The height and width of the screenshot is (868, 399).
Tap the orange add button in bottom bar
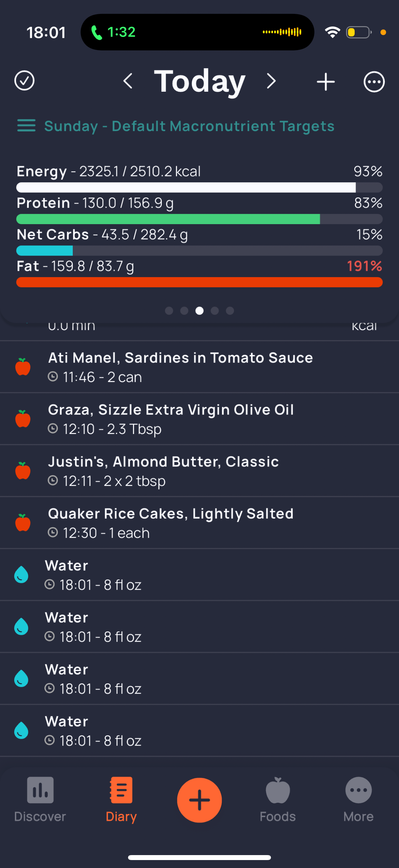pos(199,800)
